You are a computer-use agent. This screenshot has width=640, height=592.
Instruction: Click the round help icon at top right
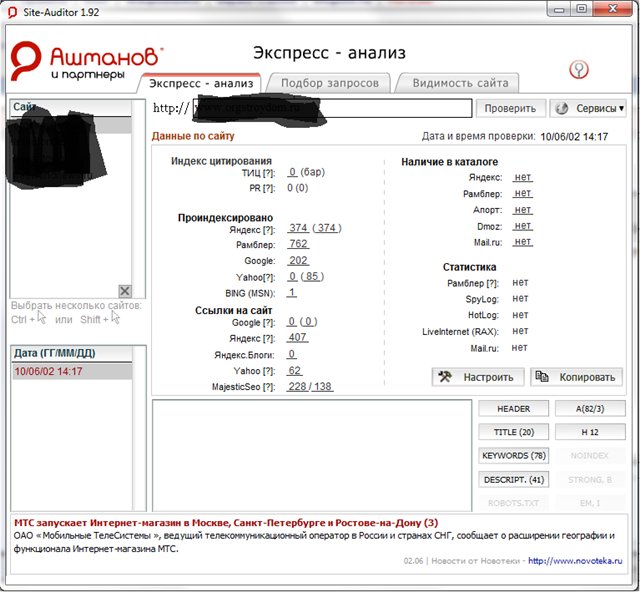click(x=578, y=69)
